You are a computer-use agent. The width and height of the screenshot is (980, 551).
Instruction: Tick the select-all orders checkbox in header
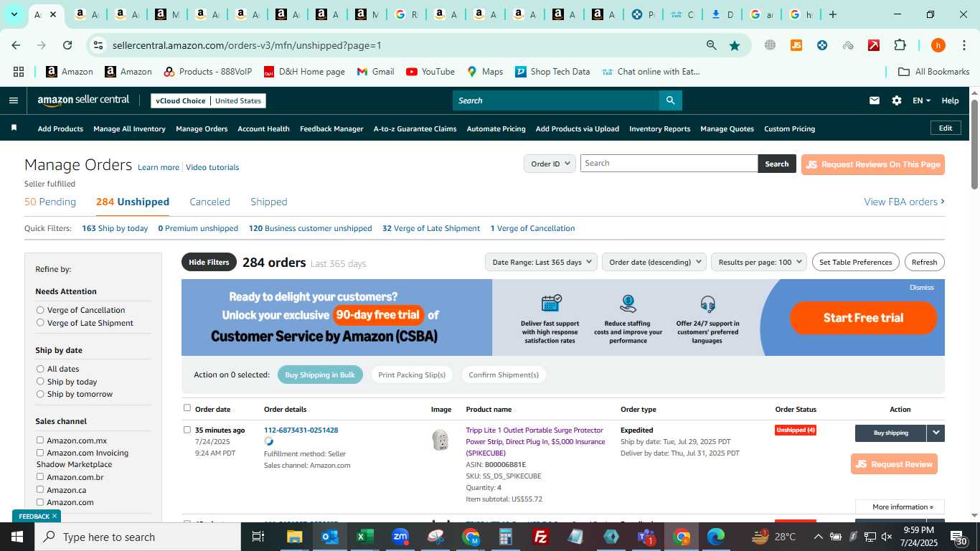click(x=187, y=408)
